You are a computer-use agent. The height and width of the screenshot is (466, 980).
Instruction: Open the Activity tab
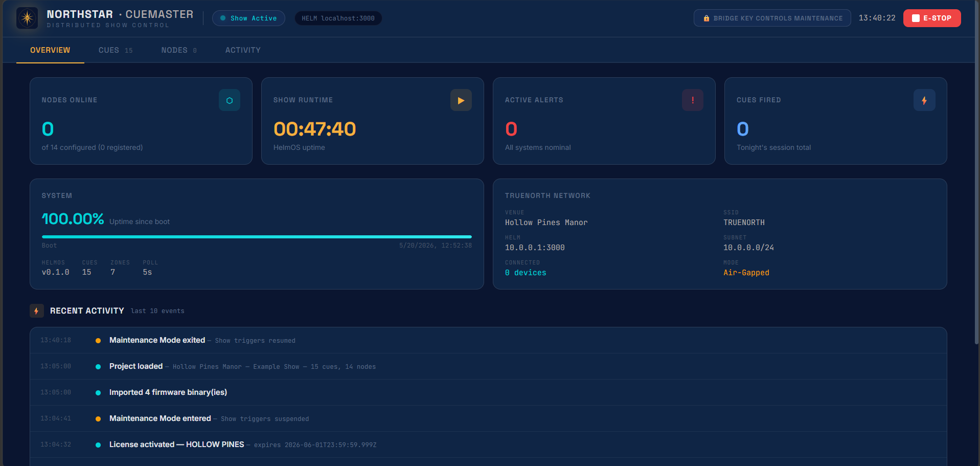coord(243,50)
